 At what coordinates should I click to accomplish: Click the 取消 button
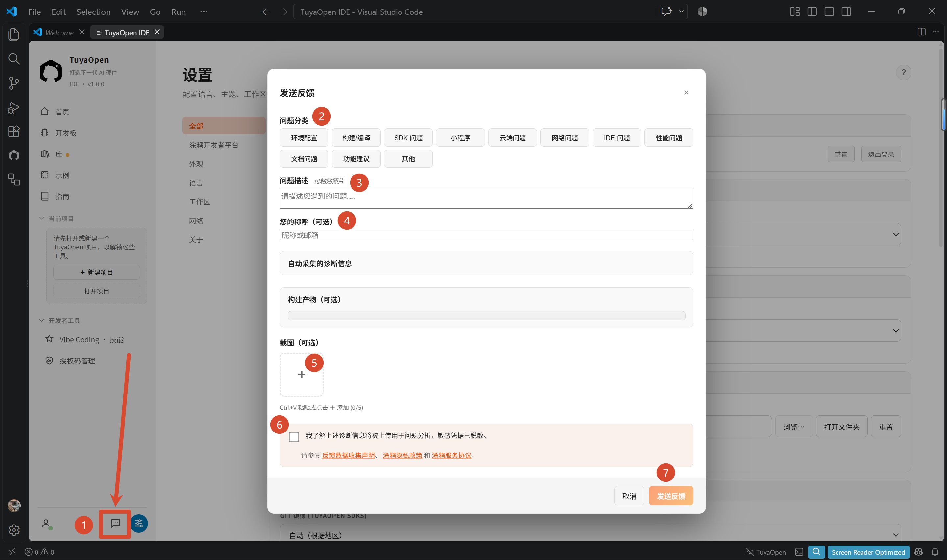(629, 496)
